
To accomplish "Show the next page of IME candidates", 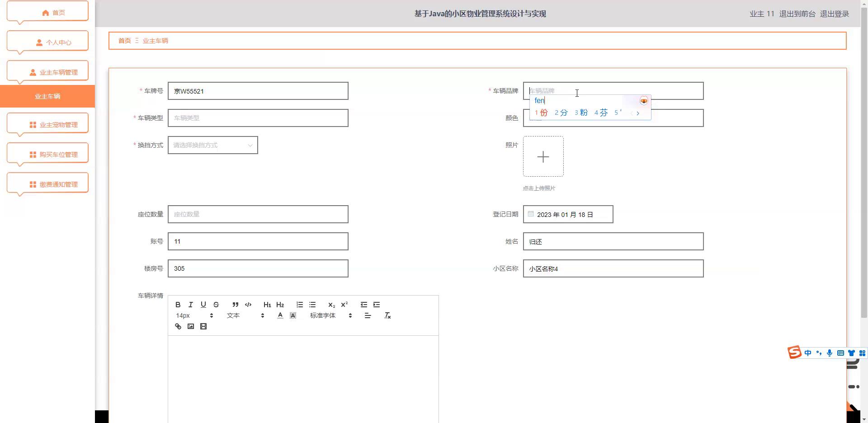I will click(638, 113).
